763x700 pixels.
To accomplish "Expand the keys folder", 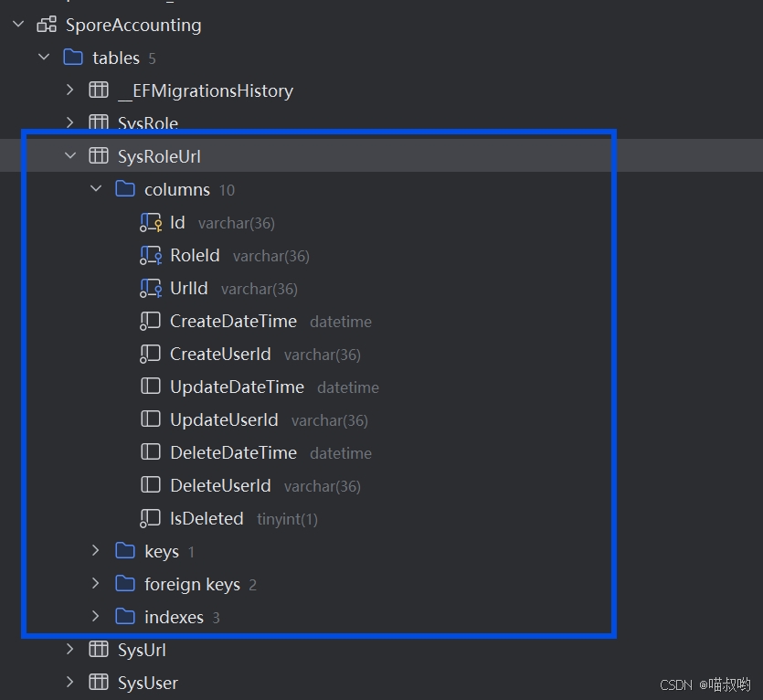I will click(x=96, y=551).
